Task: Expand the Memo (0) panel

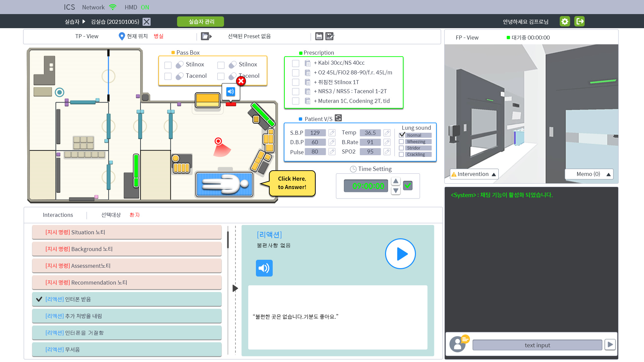Action: 589,174
